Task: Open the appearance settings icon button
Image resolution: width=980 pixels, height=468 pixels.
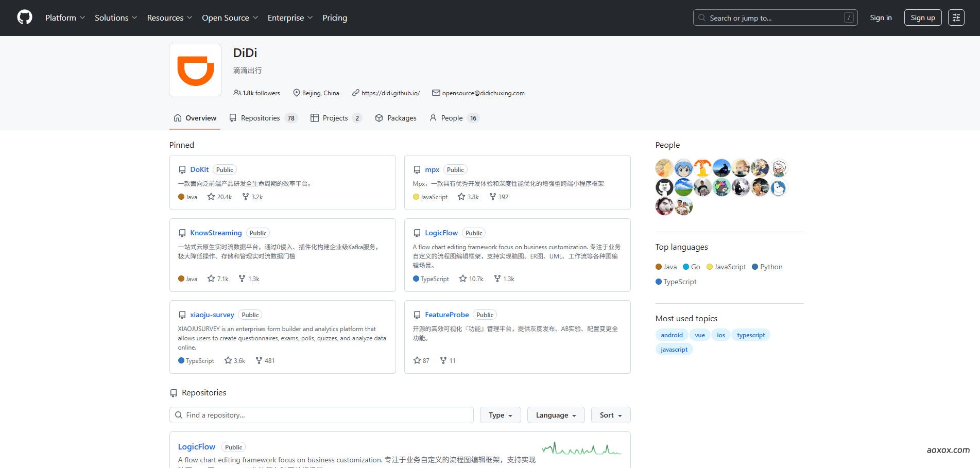Action: 956,18
